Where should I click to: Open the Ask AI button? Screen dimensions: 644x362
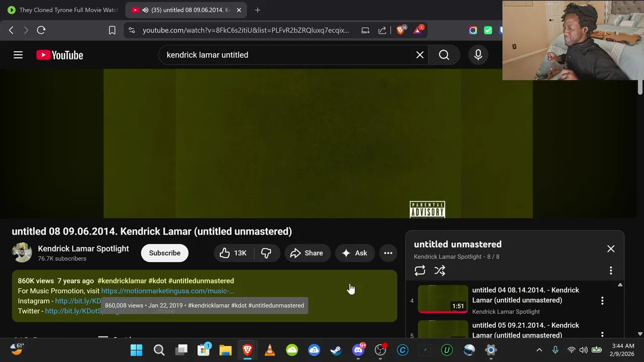(x=355, y=253)
